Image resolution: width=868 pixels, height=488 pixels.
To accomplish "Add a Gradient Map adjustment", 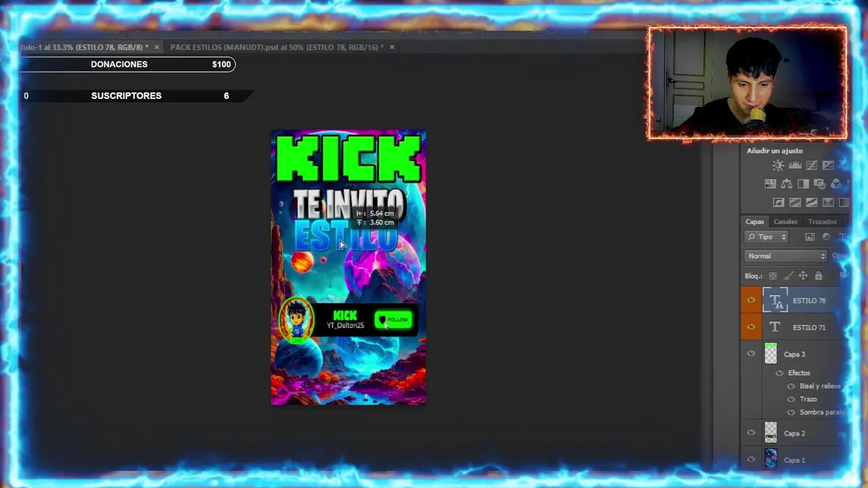I will 844,202.
